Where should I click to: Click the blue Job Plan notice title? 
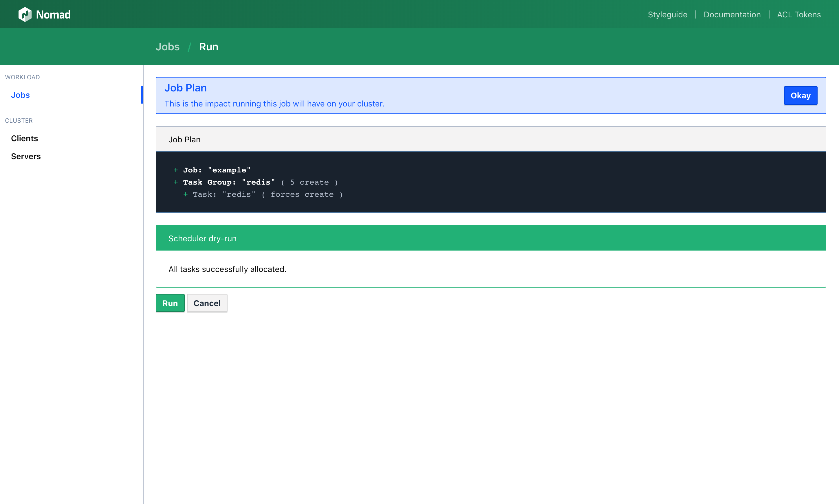[x=186, y=88]
